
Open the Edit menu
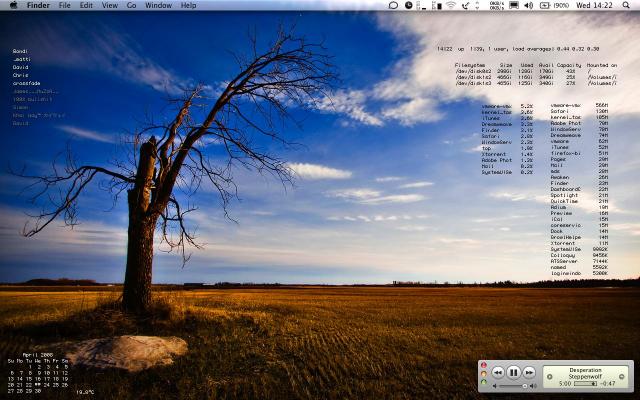click(86, 5)
